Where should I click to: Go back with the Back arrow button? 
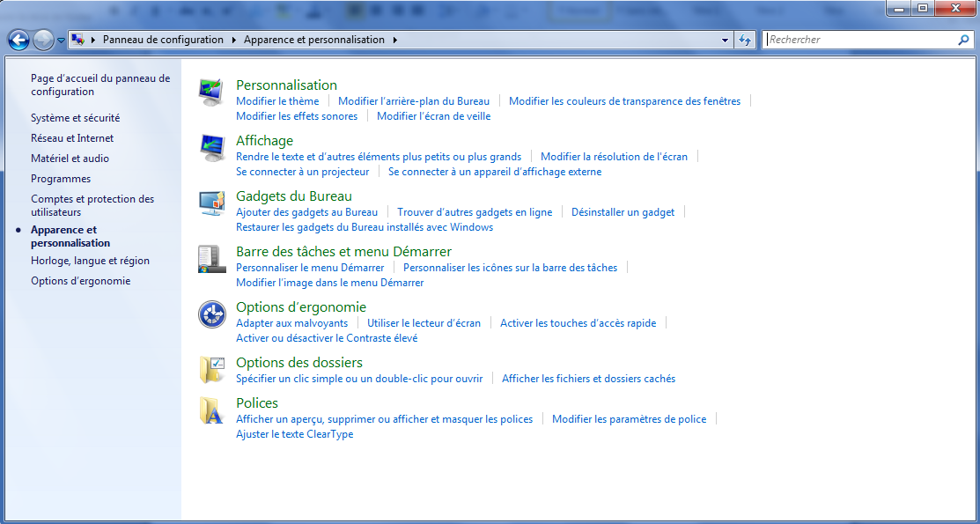(x=18, y=40)
